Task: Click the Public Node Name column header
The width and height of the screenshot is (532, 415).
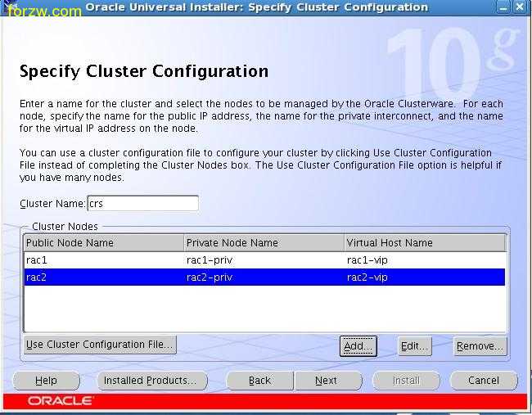Action: pyautogui.click(x=103, y=243)
